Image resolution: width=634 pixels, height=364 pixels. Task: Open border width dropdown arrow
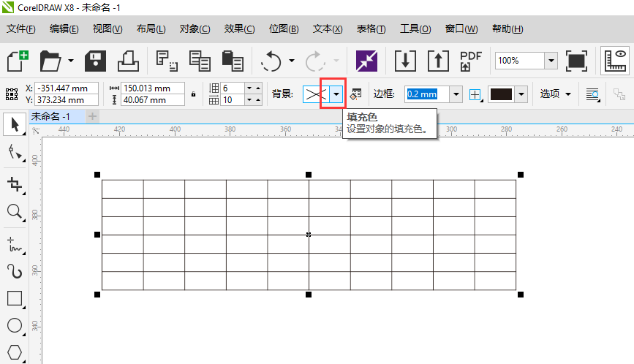(456, 94)
